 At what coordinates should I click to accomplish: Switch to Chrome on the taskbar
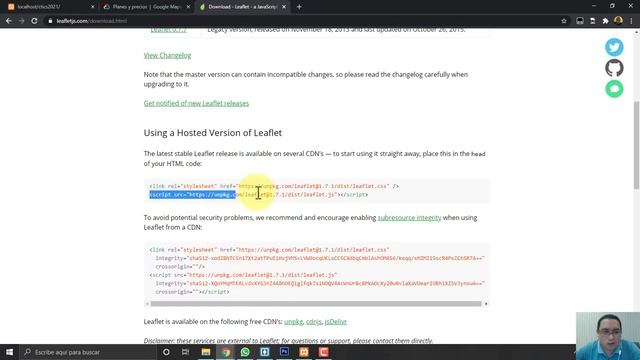pos(225,352)
